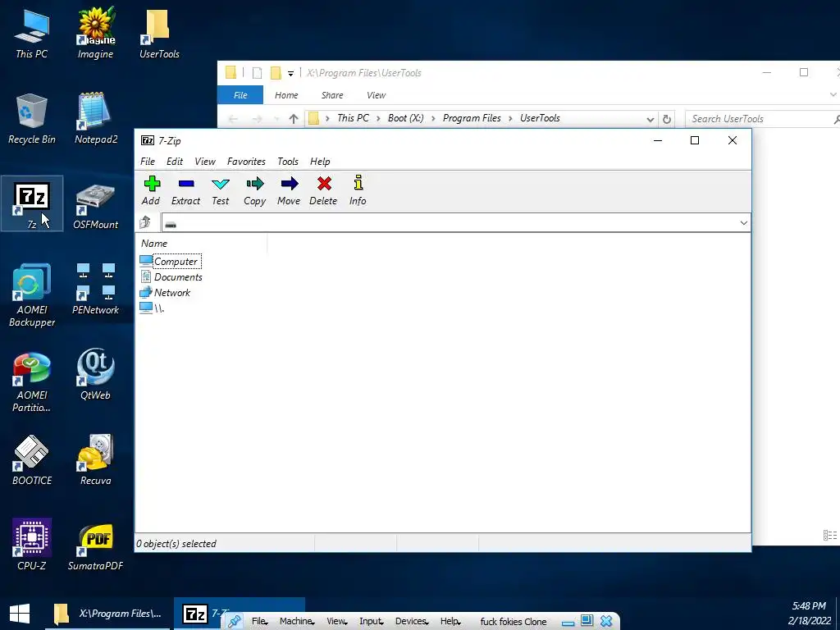Select the Notepad2 desktop shortcut
This screenshot has width=840, height=630.
[x=96, y=119]
